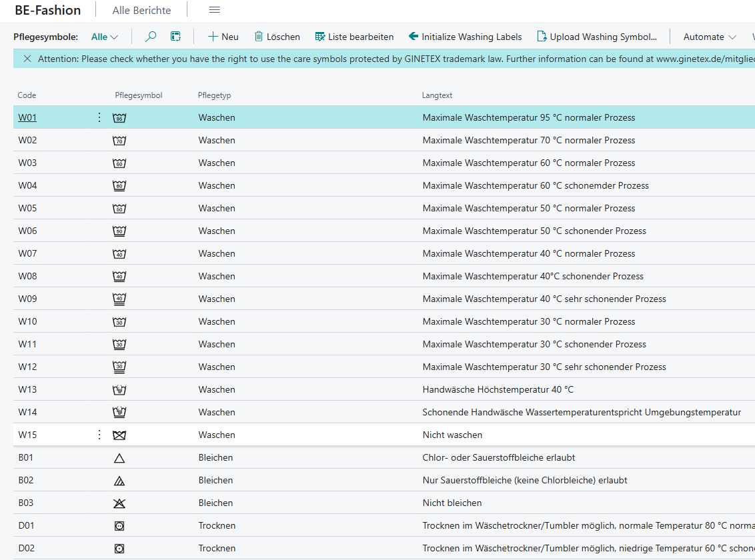Click Initialize Washing Labels action
The image size is (755, 560).
(465, 37)
